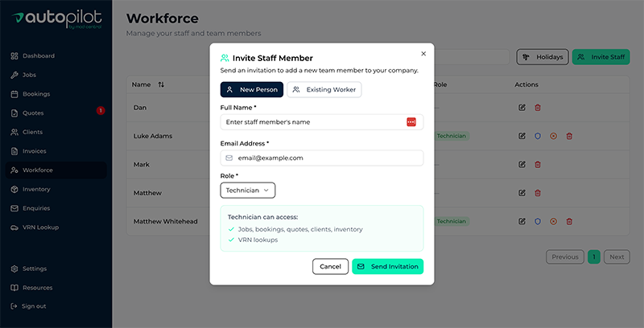Click the name Mark in the table
644x328 pixels.
(142, 165)
